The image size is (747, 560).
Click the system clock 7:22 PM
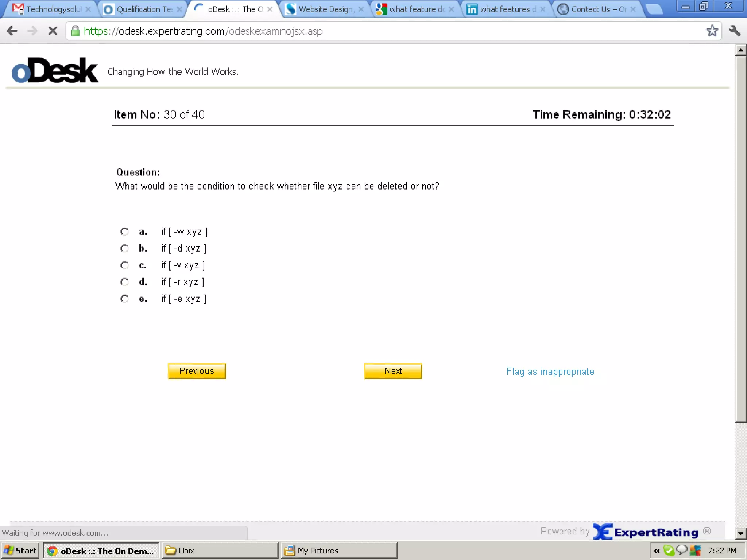(x=722, y=551)
